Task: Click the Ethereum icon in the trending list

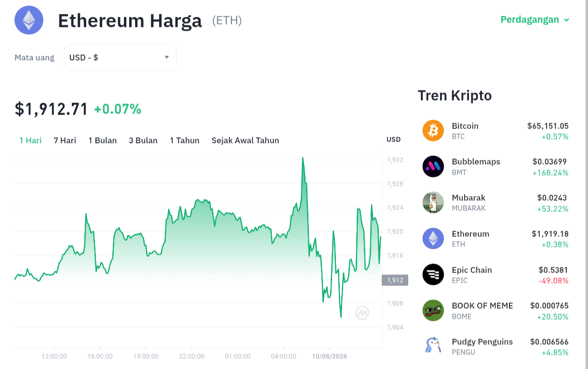Action: coord(433,238)
